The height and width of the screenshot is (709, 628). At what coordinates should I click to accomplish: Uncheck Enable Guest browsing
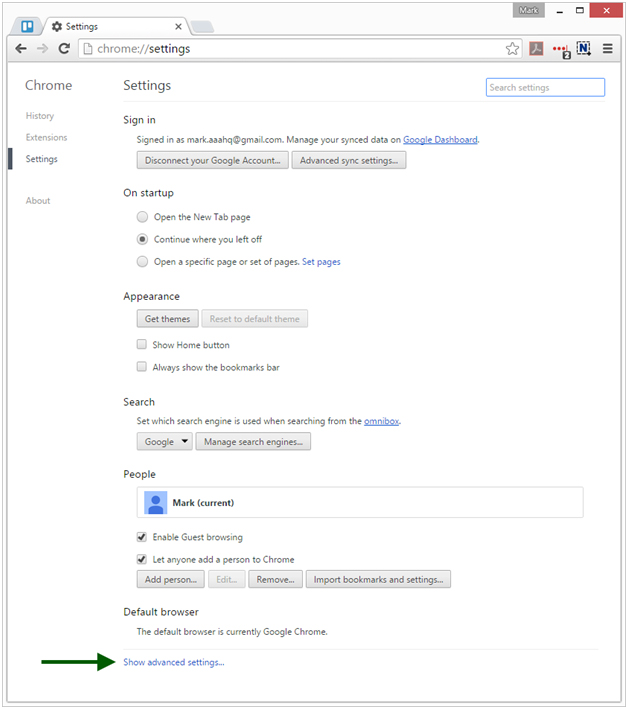coord(142,537)
